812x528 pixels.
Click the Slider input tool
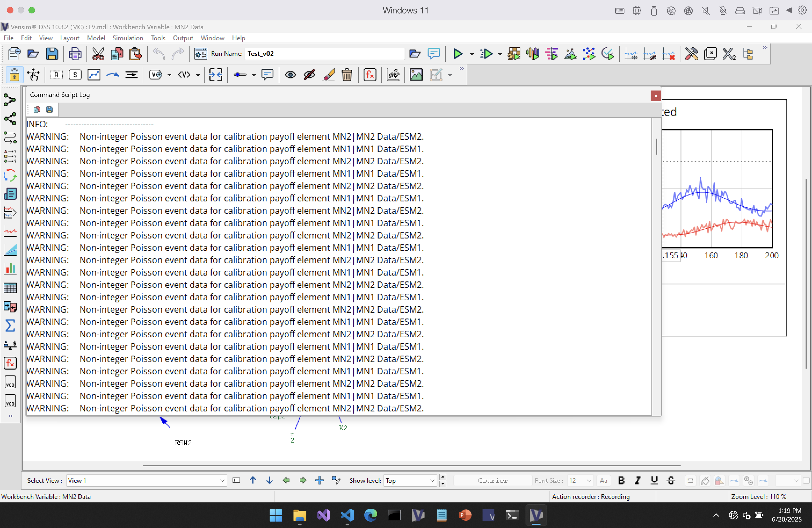pos(240,74)
